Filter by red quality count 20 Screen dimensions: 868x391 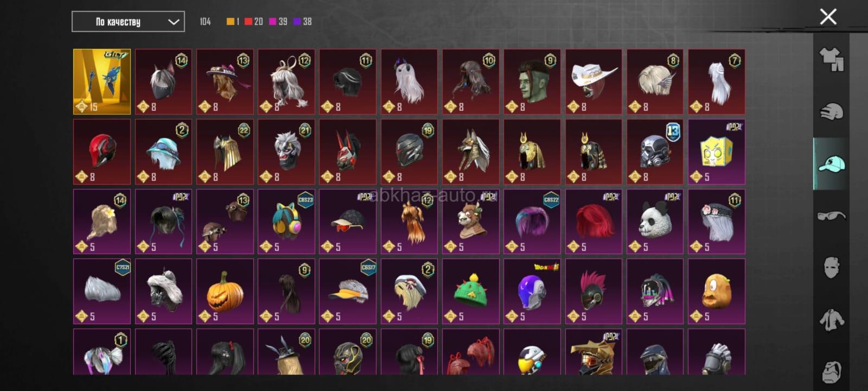(x=253, y=22)
